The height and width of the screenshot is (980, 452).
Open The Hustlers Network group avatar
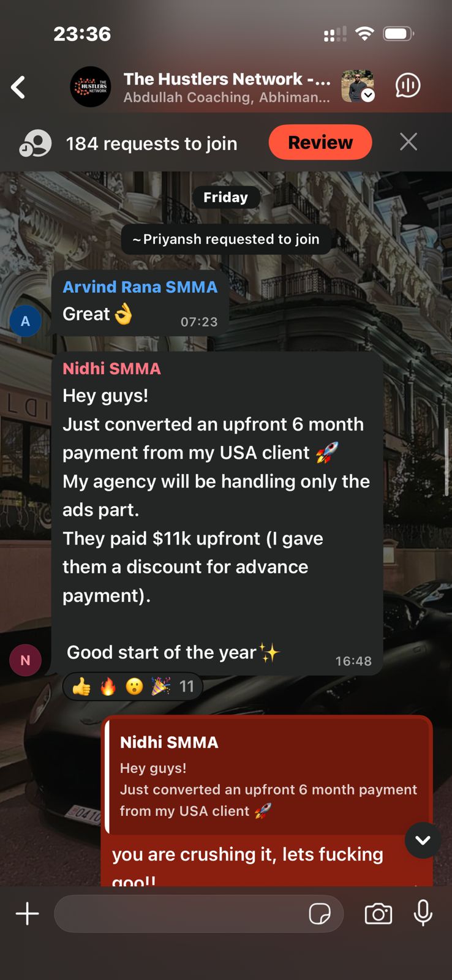91,87
